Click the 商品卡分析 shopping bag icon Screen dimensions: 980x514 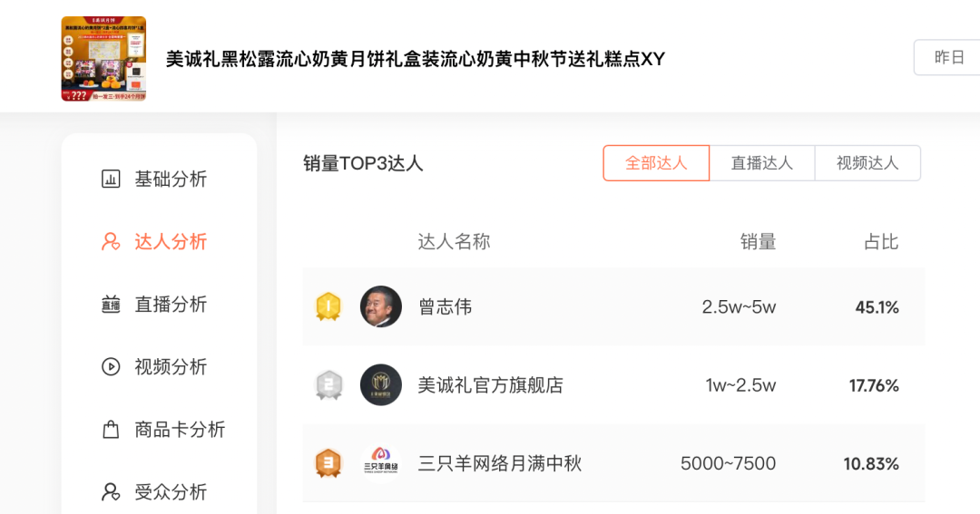point(111,430)
